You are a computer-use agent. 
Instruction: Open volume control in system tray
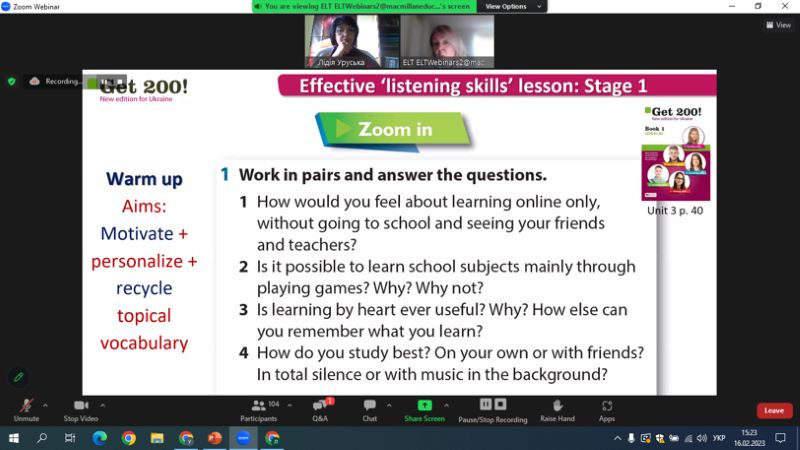[702, 438]
